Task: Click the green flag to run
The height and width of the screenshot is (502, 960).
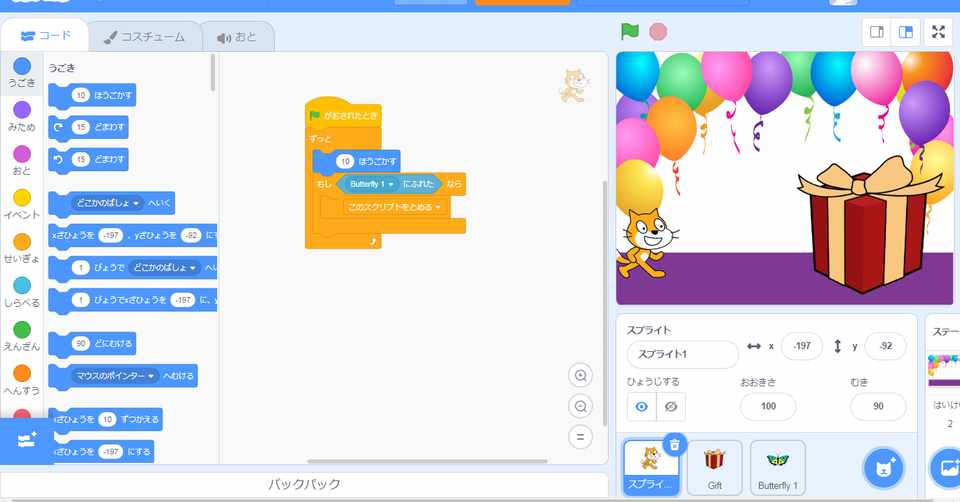Action: tap(630, 31)
